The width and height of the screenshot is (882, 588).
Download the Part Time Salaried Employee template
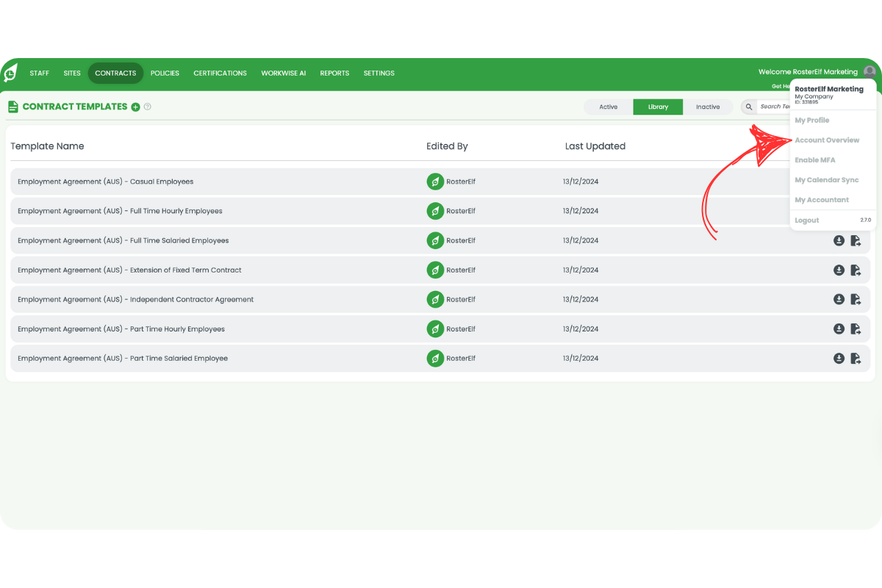pos(839,358)
